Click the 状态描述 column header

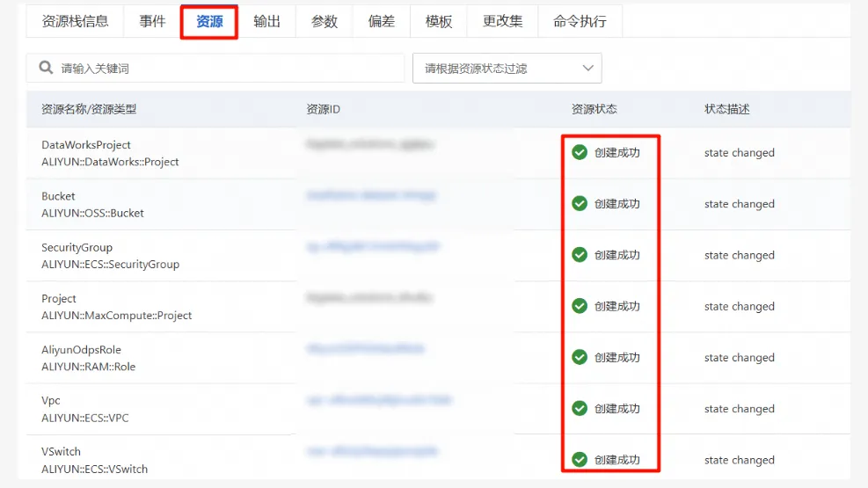(726, 109)
